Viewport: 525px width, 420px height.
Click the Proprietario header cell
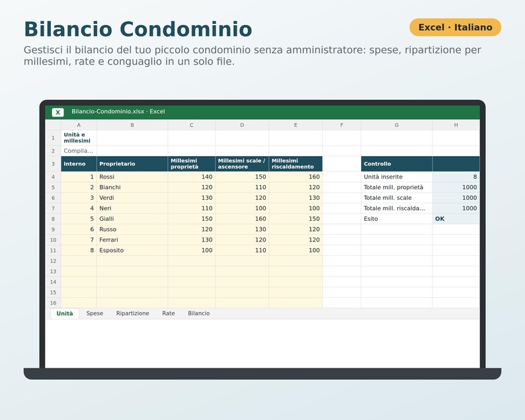point(132,164)
